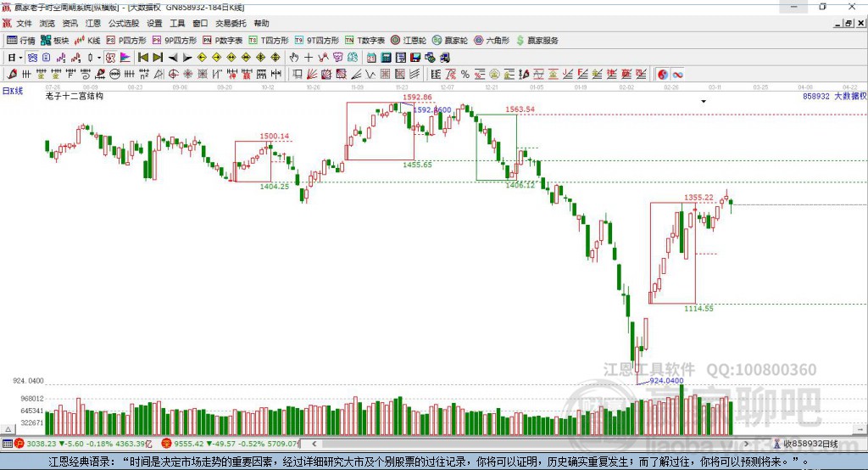
Task: Click the 深 Shenzhen index status indicator
Action: tap(167, 444)
